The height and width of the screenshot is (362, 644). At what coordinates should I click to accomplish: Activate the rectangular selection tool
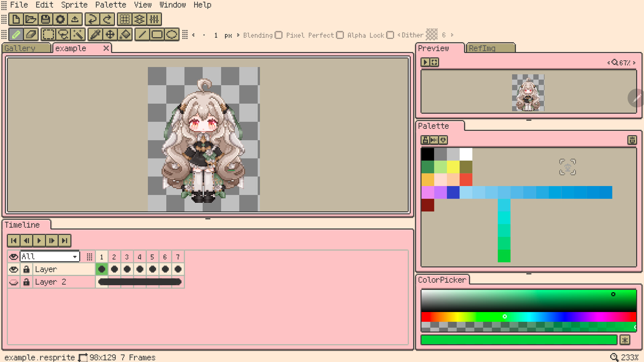48,34
